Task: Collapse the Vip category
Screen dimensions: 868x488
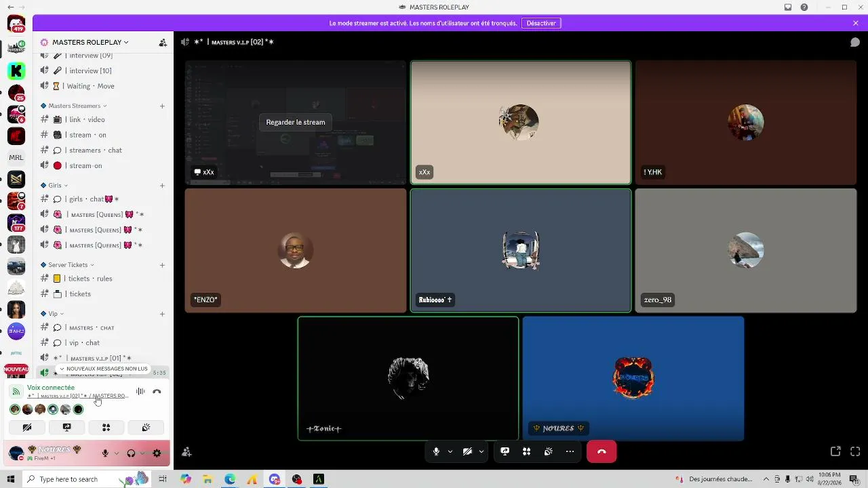Action: coord(52,314)
